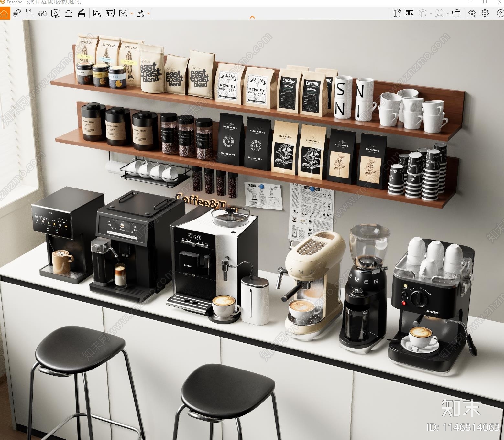Minimize the Enscape window
Image resolution: width=504 pixels, height=440 pixels.
pos(471,2)
